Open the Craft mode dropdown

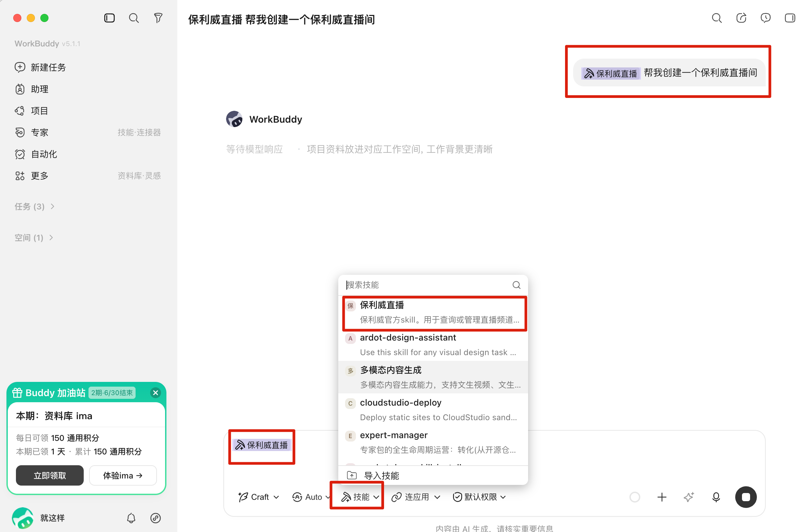[259, 497]
